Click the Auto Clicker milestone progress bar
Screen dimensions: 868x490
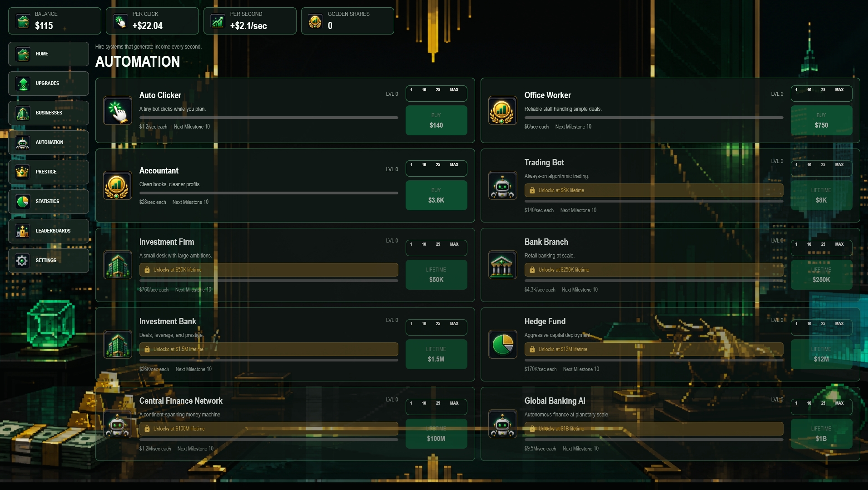268,118
